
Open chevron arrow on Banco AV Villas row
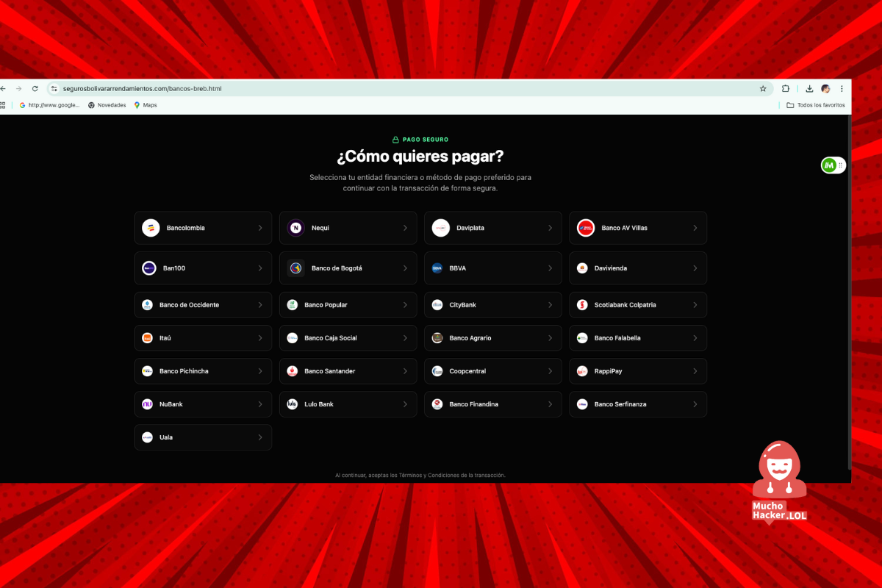pyautogui.click(x=695, y=228)
